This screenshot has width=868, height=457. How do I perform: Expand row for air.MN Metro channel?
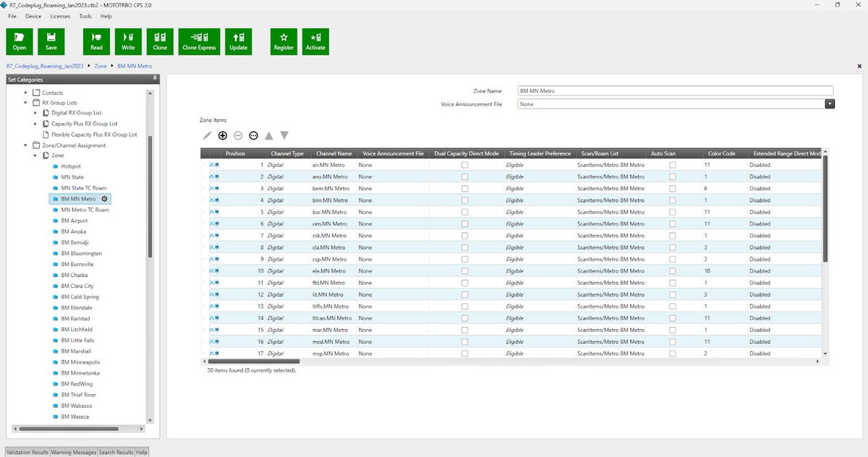pyautogui.click(x=204, y=165)
